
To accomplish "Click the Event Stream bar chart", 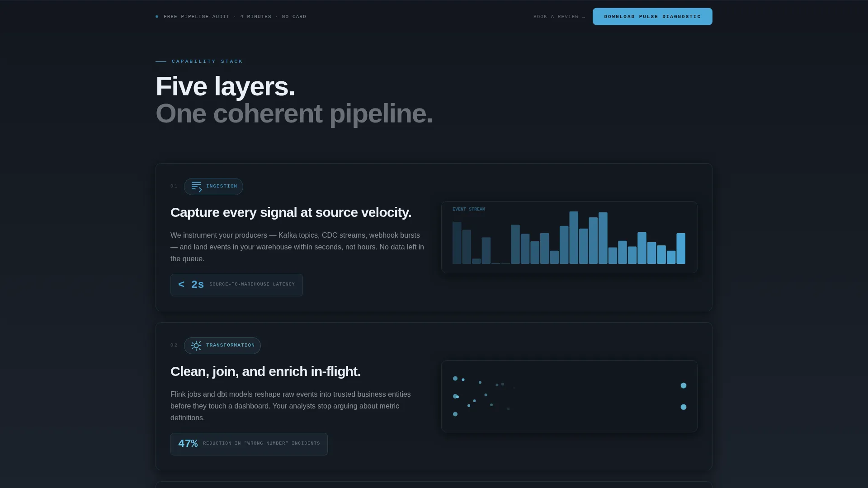I will (x=569, y=237).
